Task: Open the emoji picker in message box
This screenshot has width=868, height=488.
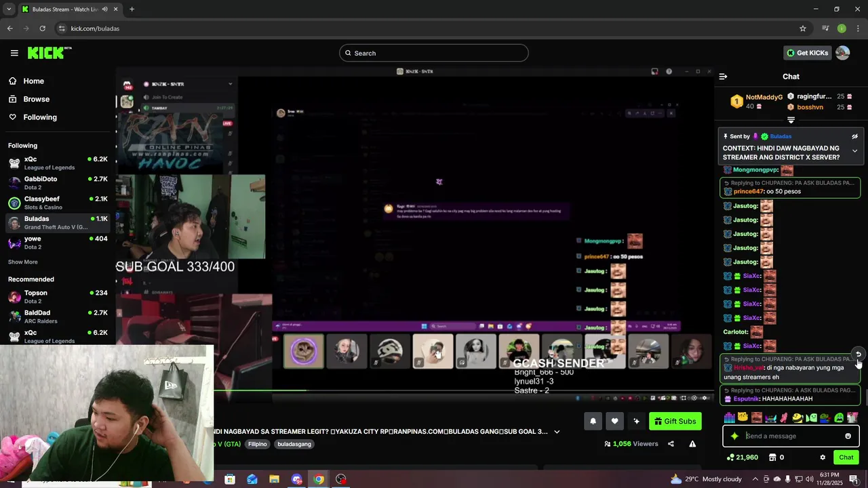Action: click(x=848, y=436)
